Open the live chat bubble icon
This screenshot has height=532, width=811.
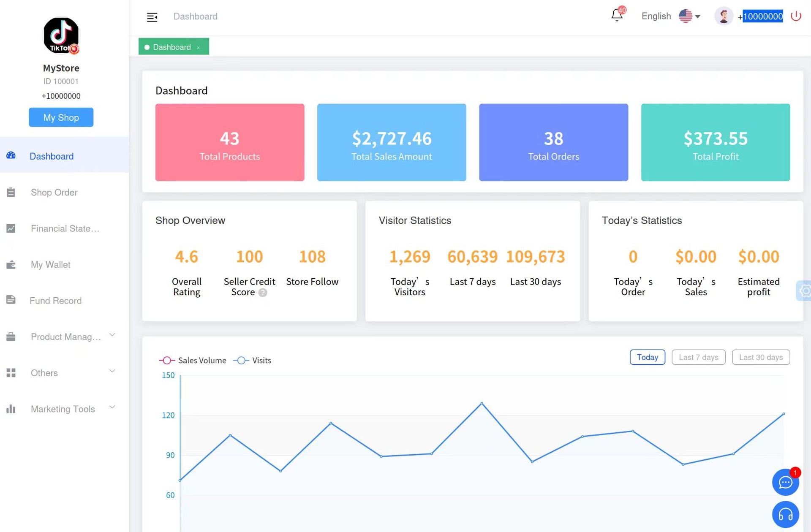coord(785,482)
